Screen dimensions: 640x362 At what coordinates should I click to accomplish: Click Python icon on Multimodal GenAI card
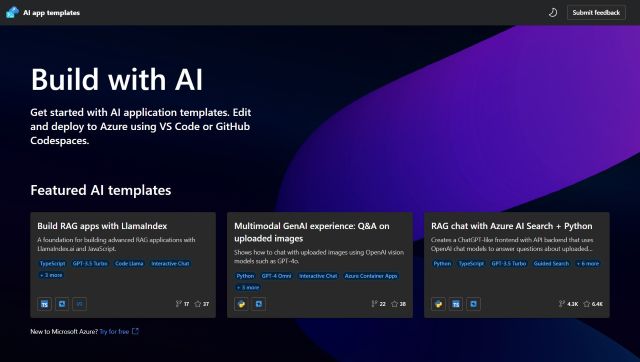pyautogui.click(x=241, y=304)
